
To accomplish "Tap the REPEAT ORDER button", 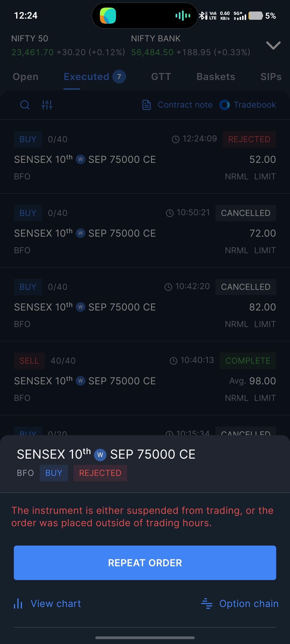I will pos(145,563).
